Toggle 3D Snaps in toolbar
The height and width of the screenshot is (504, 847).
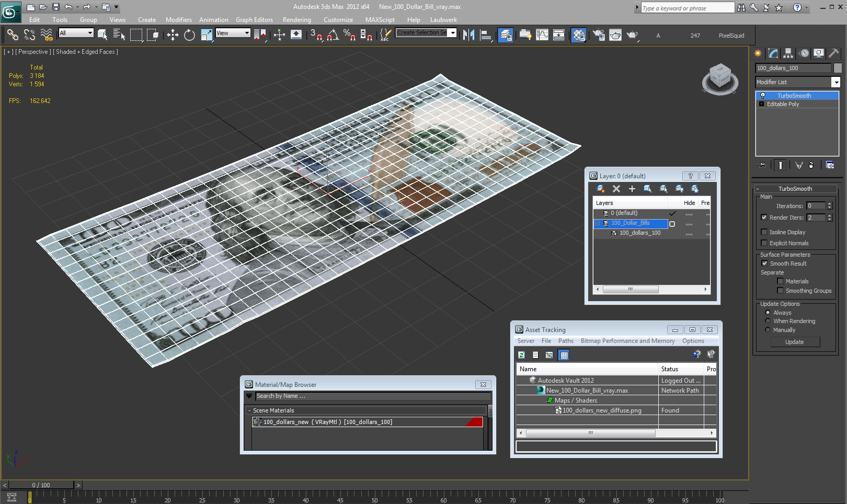coord(316,35)
